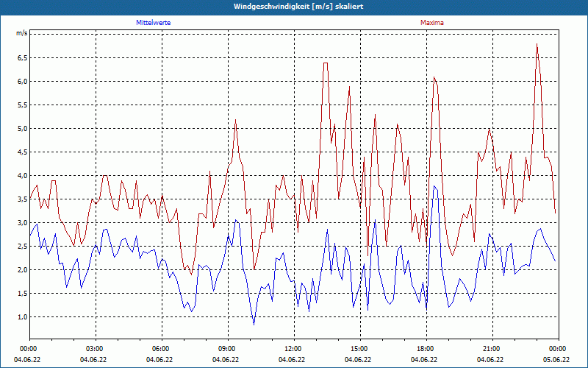
Task: Click the blue Mittelwerte lowest dip after 09:00
Action: (254, 324)
